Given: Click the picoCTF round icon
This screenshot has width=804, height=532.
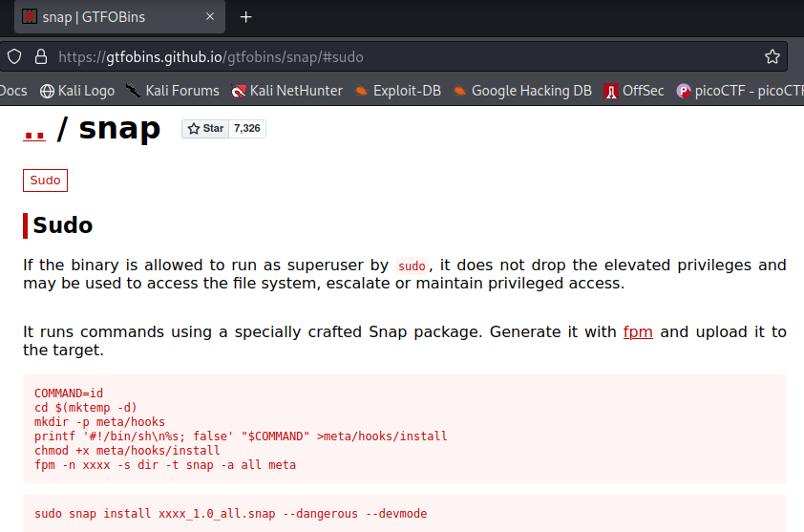Looking at the screenshot, I should tap(684, 92).
